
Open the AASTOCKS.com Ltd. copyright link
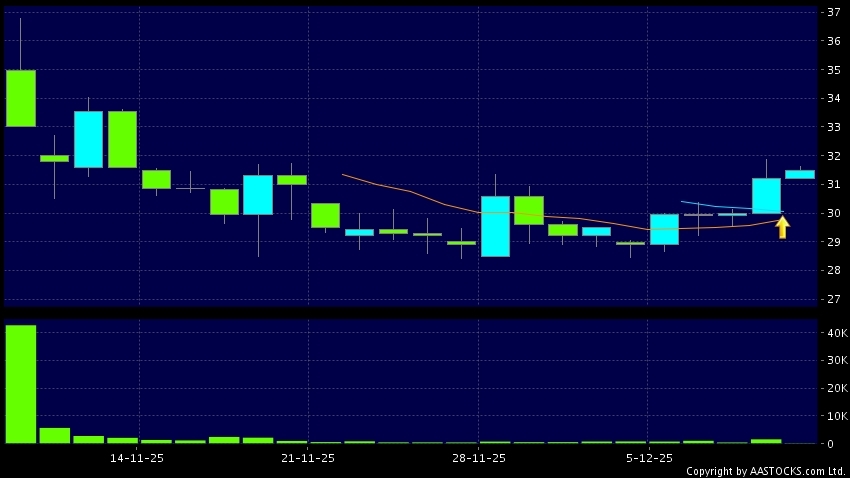pos(765,471)
